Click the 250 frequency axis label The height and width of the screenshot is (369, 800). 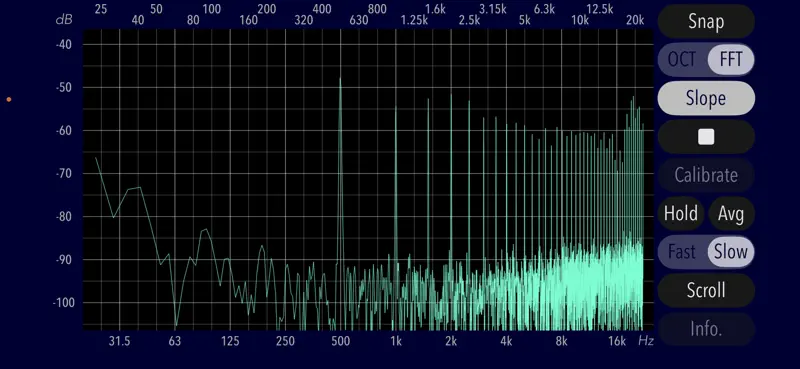tap(285, 341)
